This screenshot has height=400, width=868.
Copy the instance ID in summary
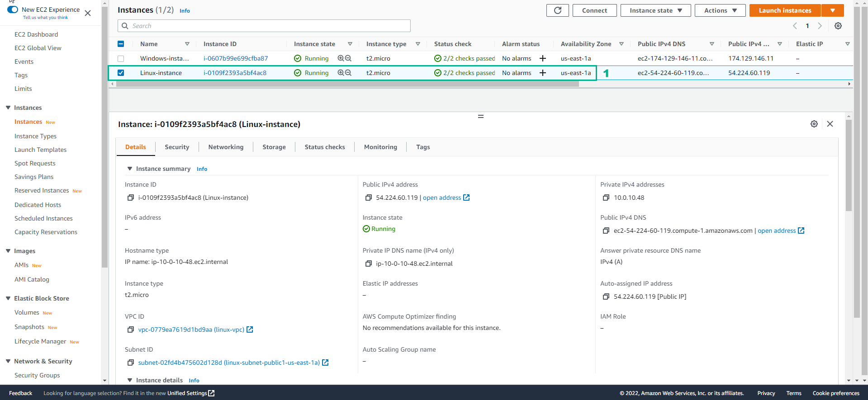click(131, 198)
